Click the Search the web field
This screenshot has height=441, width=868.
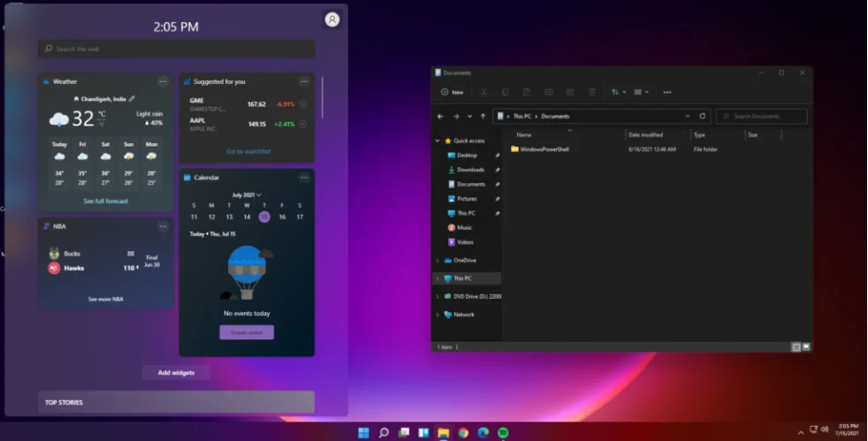(177, 49)
